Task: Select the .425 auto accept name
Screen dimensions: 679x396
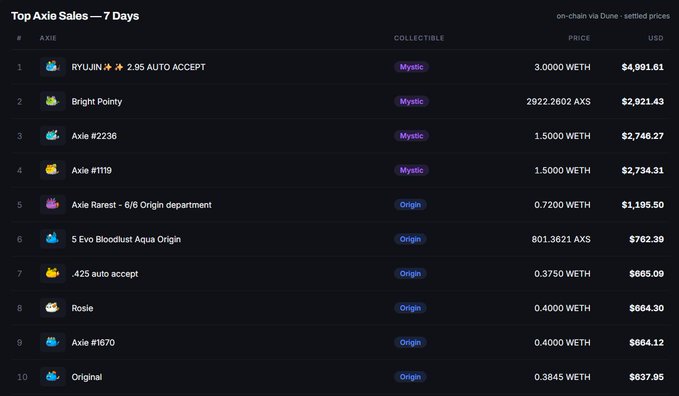Action: [x=105, y=274]
